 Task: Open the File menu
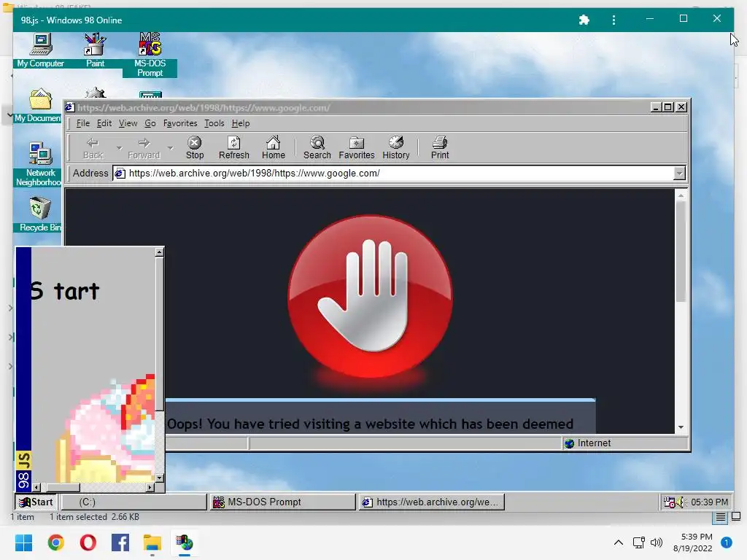83,123
